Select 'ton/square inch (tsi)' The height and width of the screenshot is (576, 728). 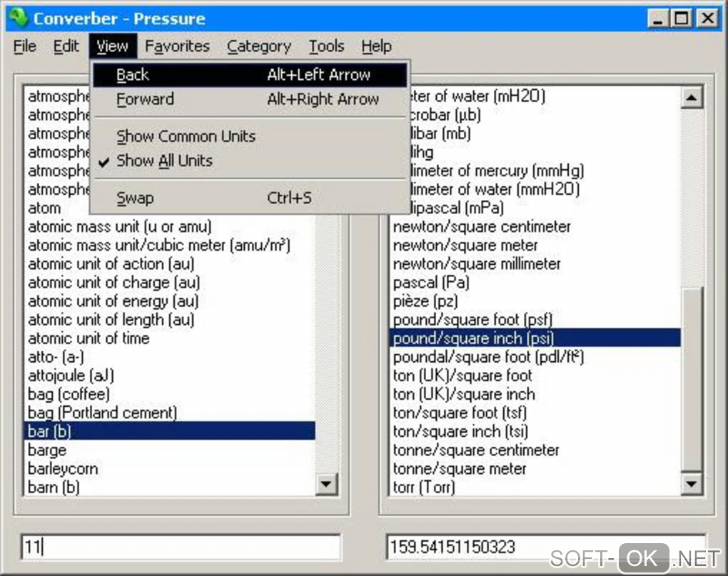point(535,431)
